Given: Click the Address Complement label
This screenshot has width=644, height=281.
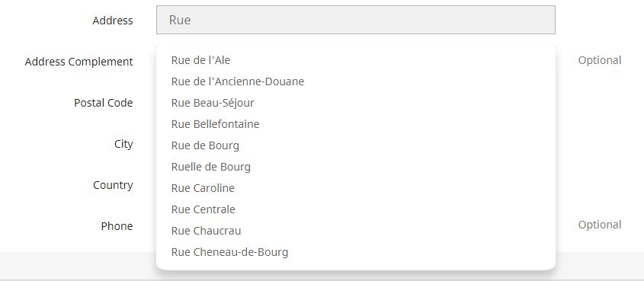Looking at the screenshot, I should tap(78, 62).
